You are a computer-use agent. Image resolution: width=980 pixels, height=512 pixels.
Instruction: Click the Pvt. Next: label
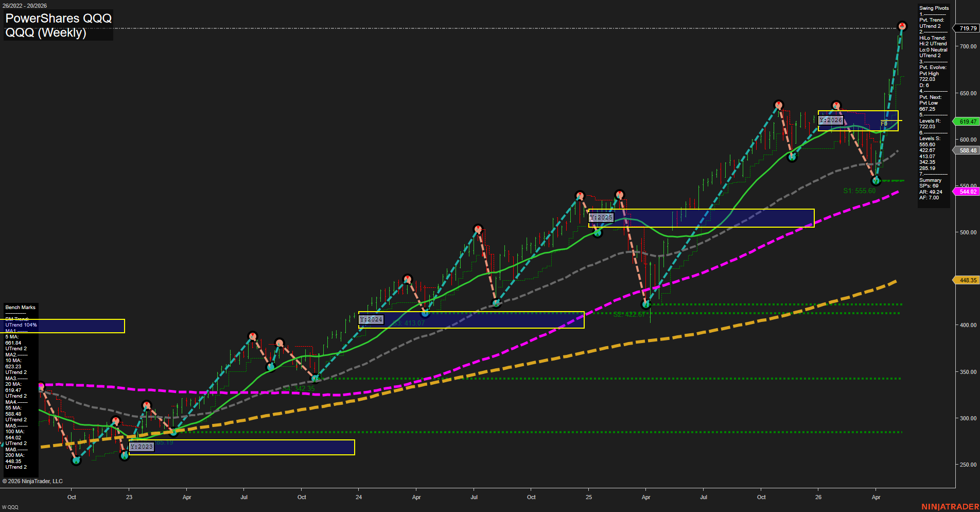click(x=931, y=97)
